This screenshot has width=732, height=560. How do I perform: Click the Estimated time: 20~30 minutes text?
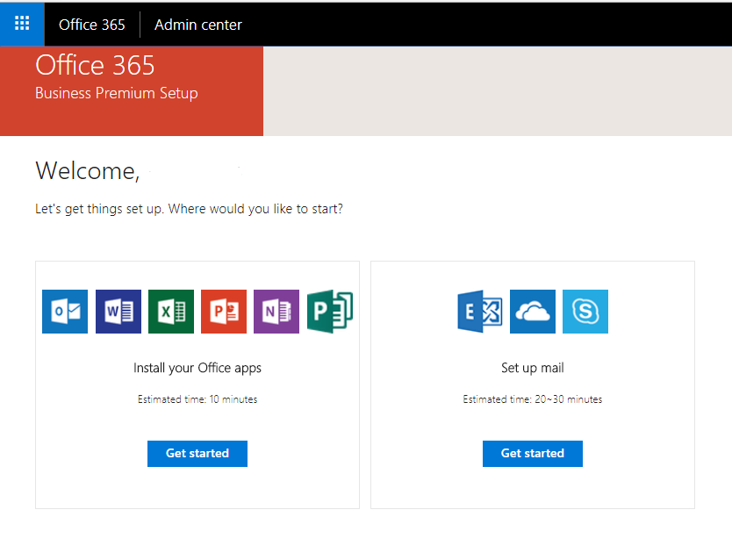coord(533,399)
